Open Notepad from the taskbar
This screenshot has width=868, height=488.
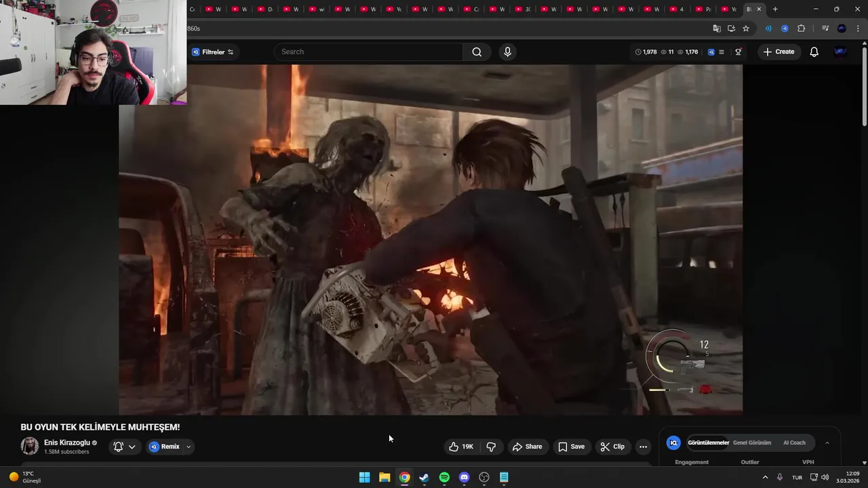pyautogui.click(x=504, y=477)
